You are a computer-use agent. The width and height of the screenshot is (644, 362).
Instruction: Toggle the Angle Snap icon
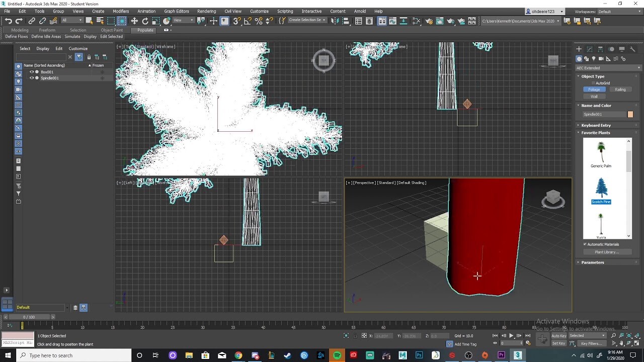[x=248, y=21]
